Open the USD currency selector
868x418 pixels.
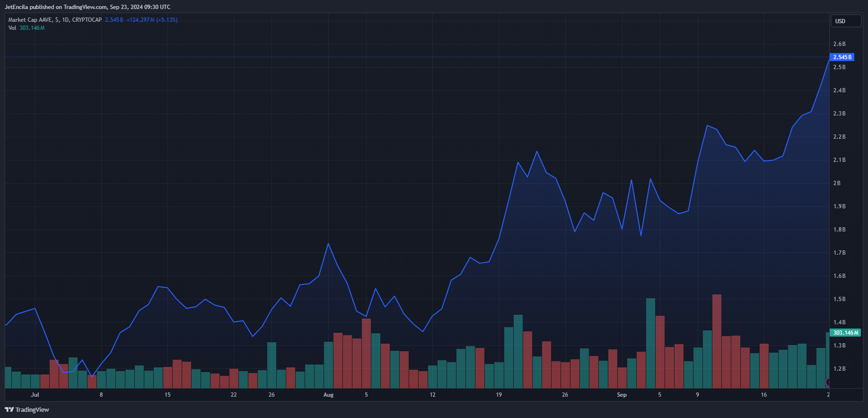tap(845, 21)
